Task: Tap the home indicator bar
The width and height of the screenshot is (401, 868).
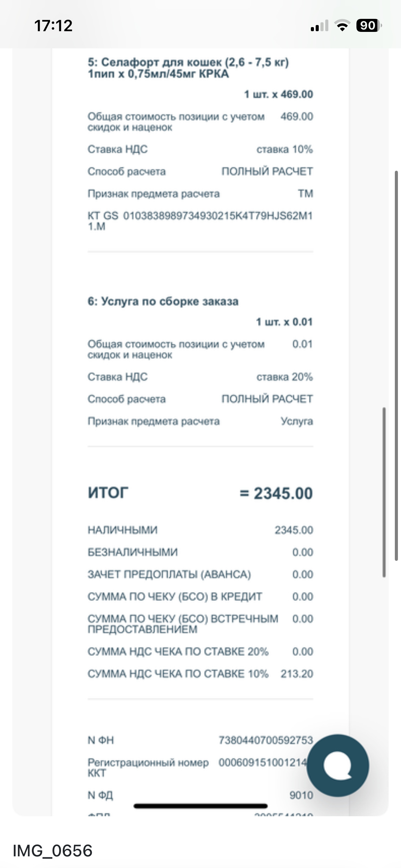Action: (x=200, y=806)
